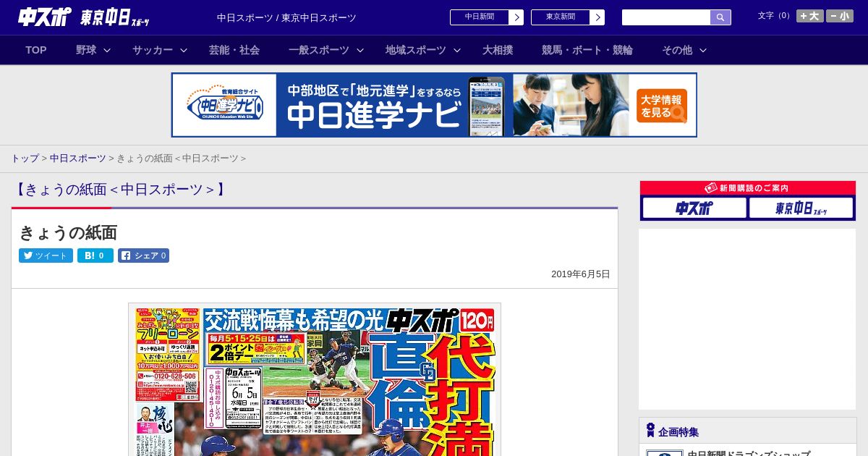The height and width of the screenshot is (456, 868).
Task: Increase font size with 大 button
Action: (810, 16)
